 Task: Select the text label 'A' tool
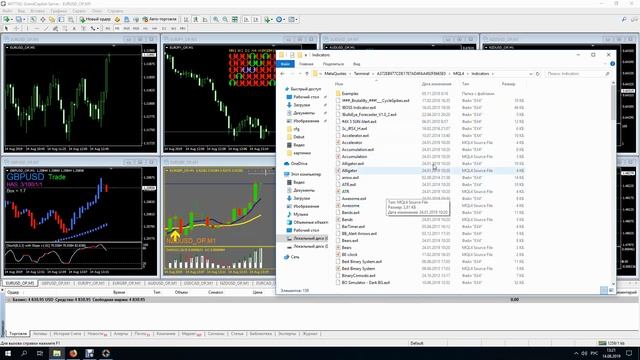pos(74,29)
